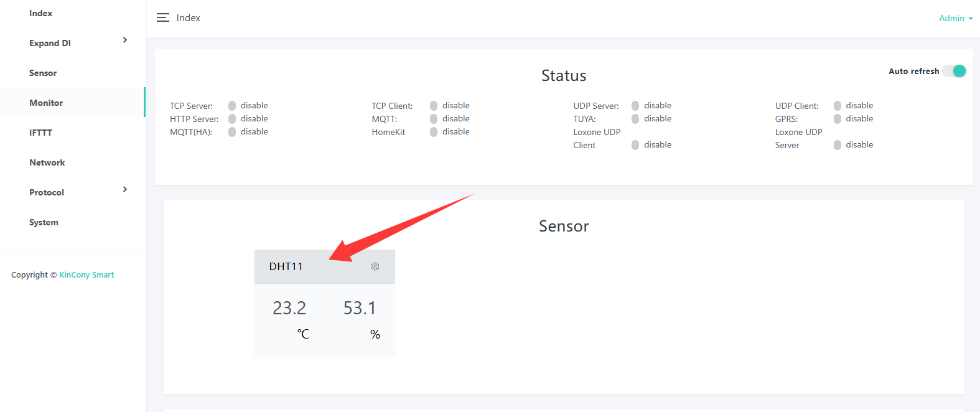Click the TUYA status indicator dot
The height and width of the screenshot is (412, 980).
pyautogui.click(x=635, y=119)
